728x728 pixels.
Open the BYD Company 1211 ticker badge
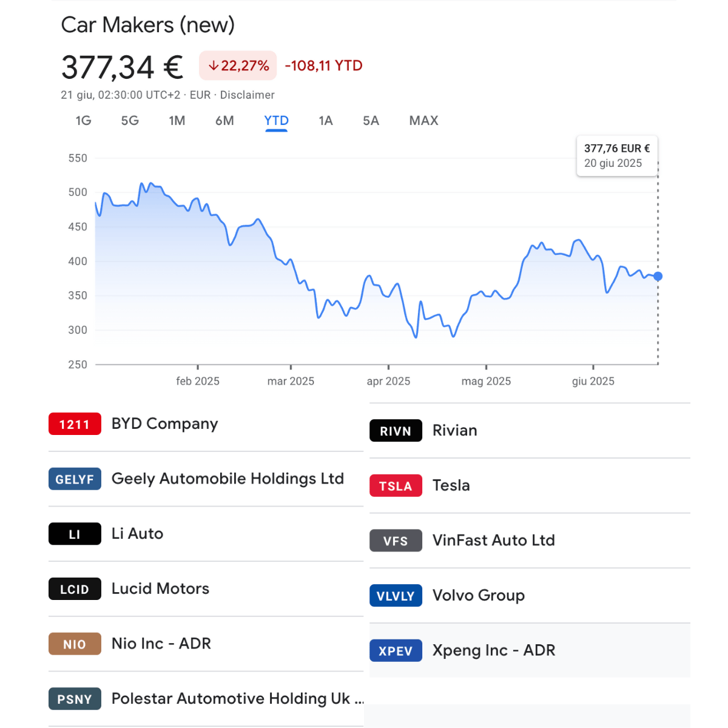click(x=75, y=424)
